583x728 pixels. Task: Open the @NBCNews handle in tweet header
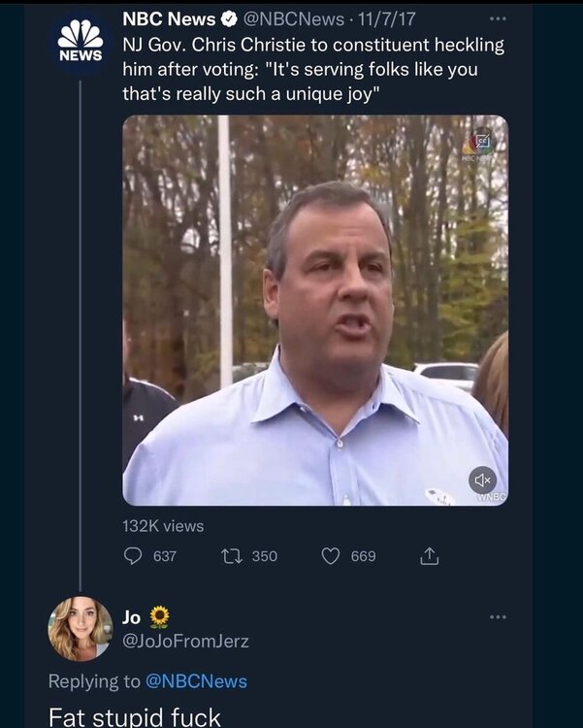pyautogui.click(x=289, y=18)
